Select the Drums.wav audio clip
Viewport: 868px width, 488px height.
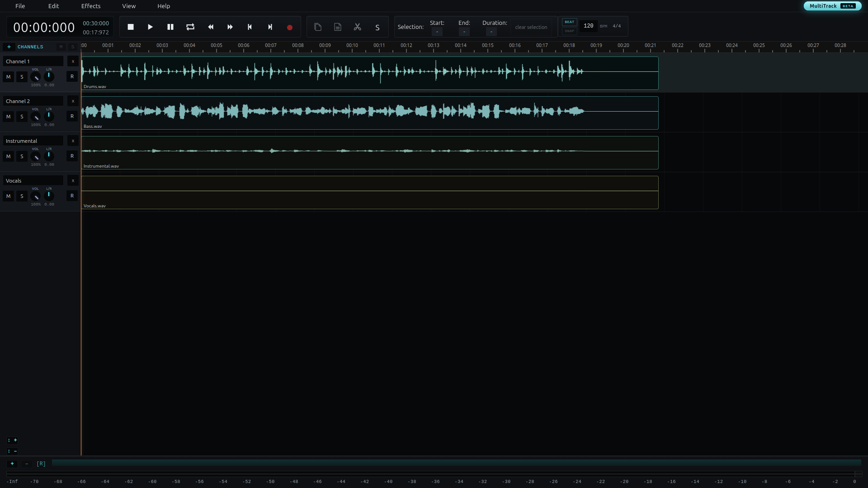click(x=370, y=73)
